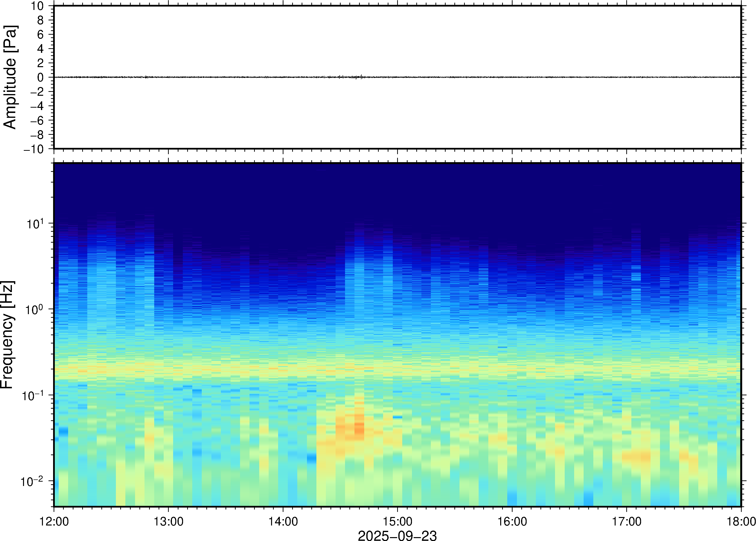The width and height of the screenshot is (756, 541).
Task: Click the Frequency [Hz] axis title
Action: 7,335
